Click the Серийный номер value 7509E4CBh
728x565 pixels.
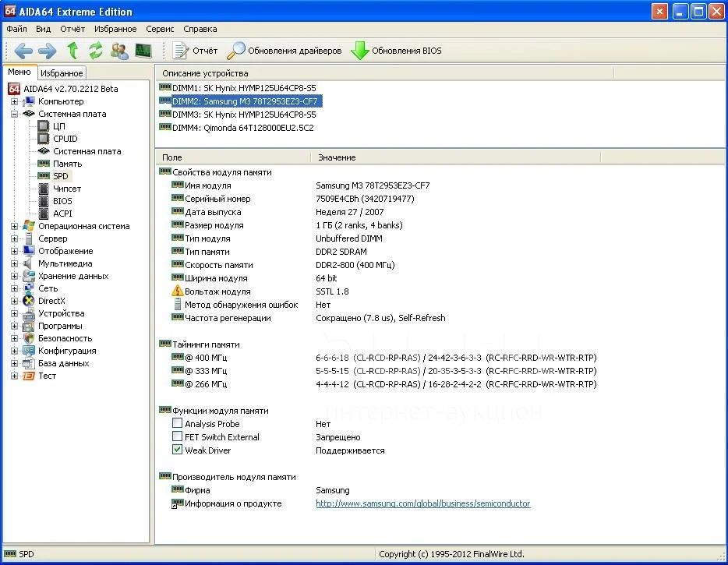tap(365, 199)
